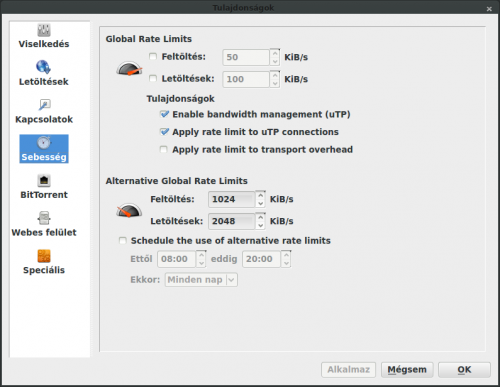
Task: Open the Viselkedés settings icon
Action: [x=44, y=30]
